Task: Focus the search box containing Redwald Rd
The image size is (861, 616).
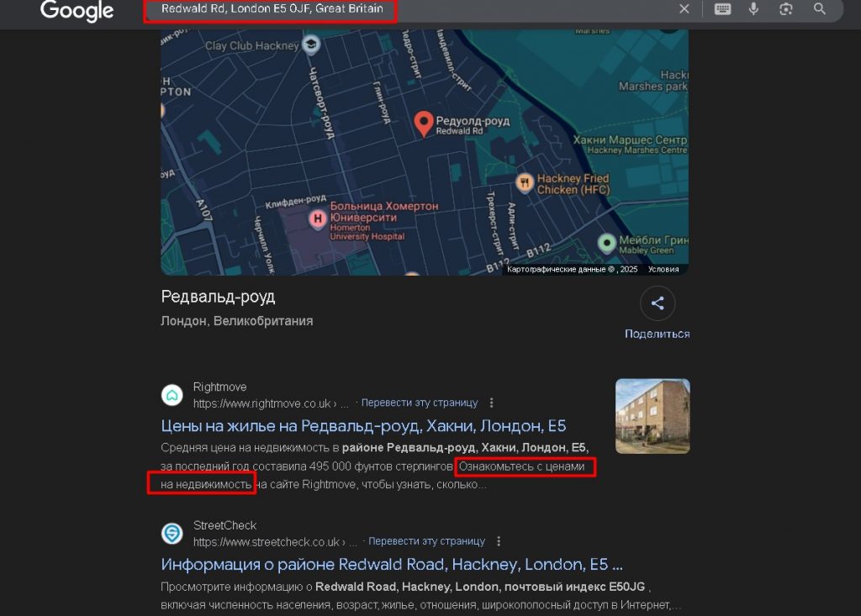Action: click(x=408, y=8)
